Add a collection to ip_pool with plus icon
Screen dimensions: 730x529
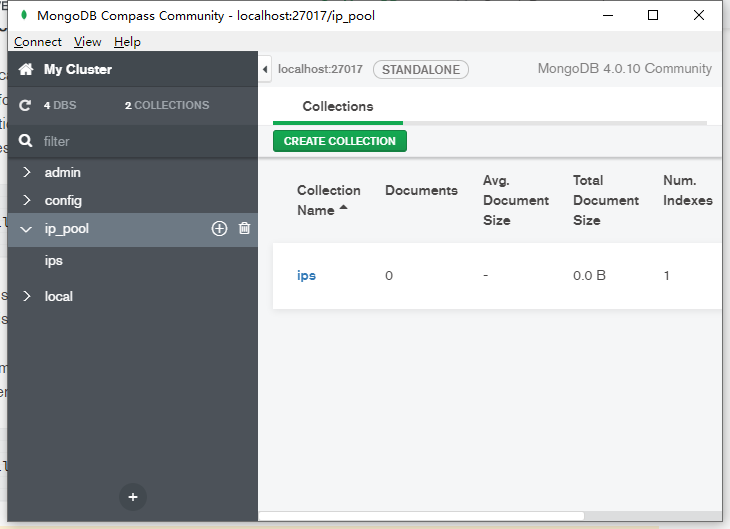(219, 228)
